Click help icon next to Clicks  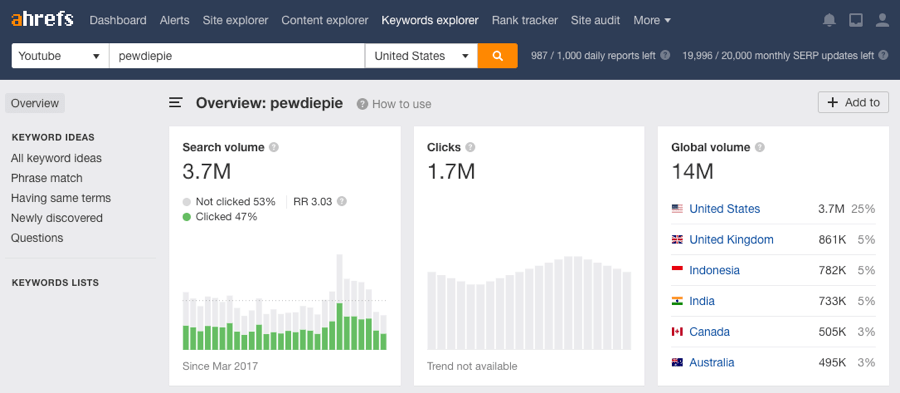coord(470,147)
